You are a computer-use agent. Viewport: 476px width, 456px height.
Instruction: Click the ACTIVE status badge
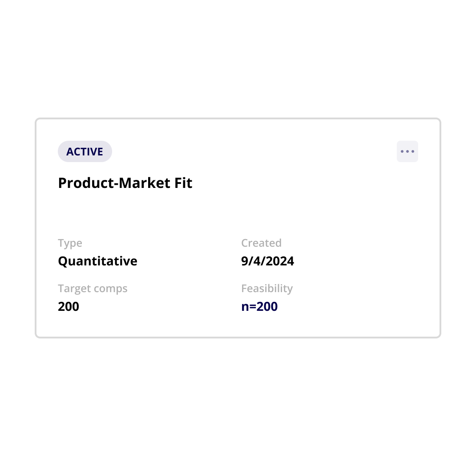(x=85, y=151)
